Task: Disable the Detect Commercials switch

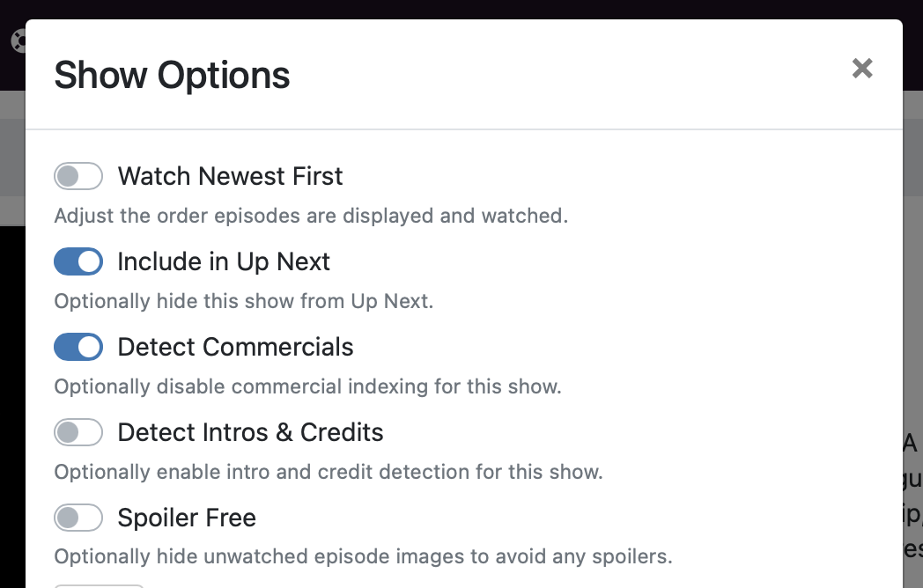Action: point(78,347)
